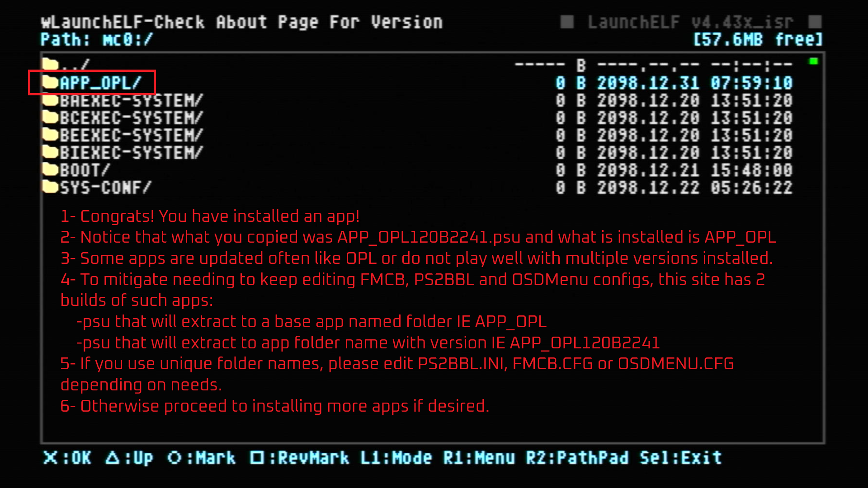Click the wLaunchELF-Check About Page title
The image size is (868, 488).
(242, 22)
